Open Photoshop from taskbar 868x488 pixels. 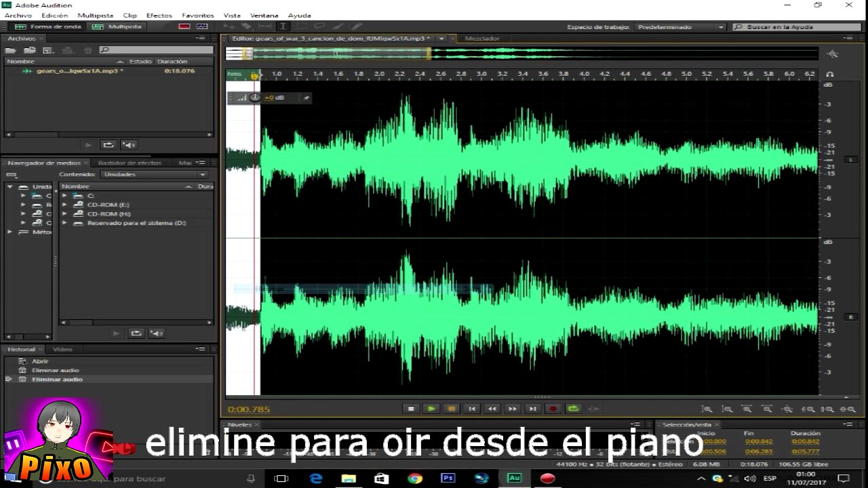[x=448, y=479]
